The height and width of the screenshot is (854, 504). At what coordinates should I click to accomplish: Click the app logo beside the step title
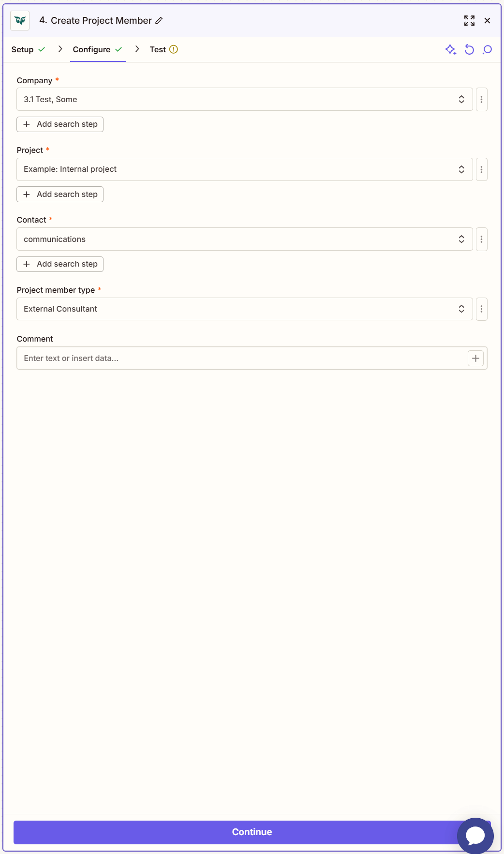[20, 20]
